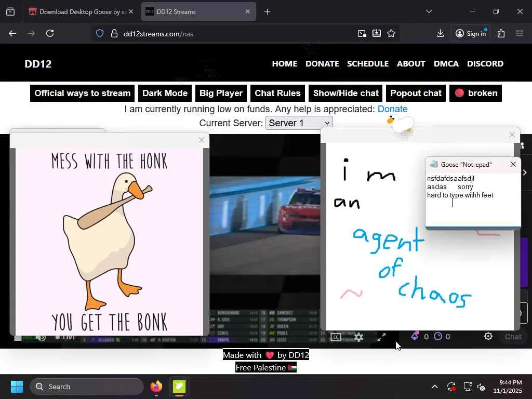Viewport: 532px width, 399px height.
Task: Open the chat settings gear
Action: 488,336
